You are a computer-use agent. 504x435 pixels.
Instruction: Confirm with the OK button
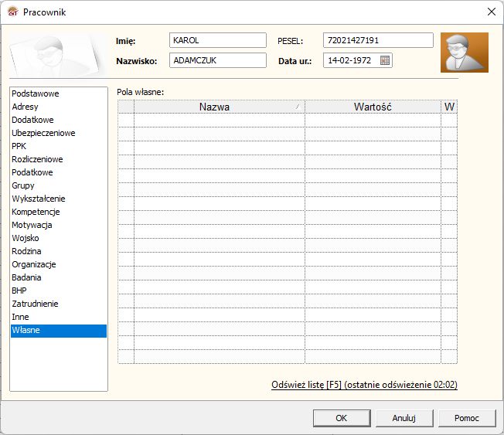tap(342, 418)
